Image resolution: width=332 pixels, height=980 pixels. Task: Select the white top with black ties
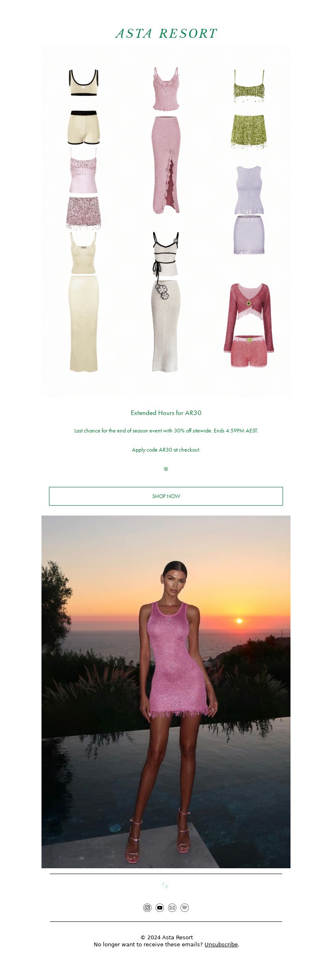click(166, 254)
